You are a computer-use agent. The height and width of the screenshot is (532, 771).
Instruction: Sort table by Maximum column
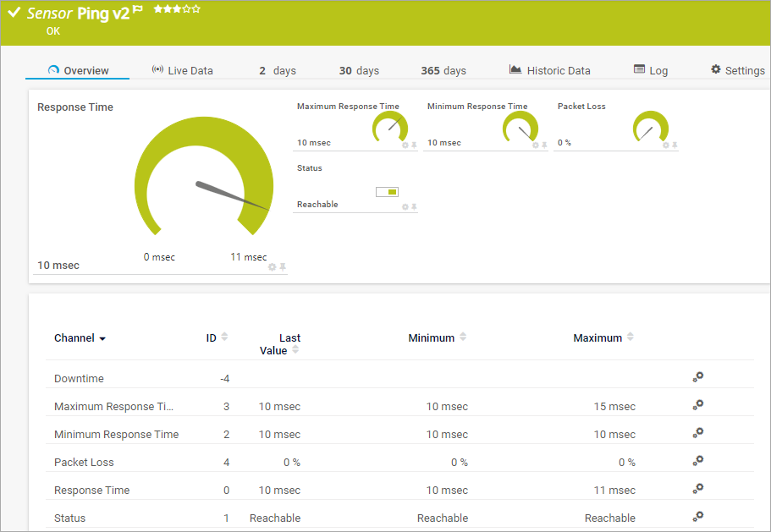point(630,337)
